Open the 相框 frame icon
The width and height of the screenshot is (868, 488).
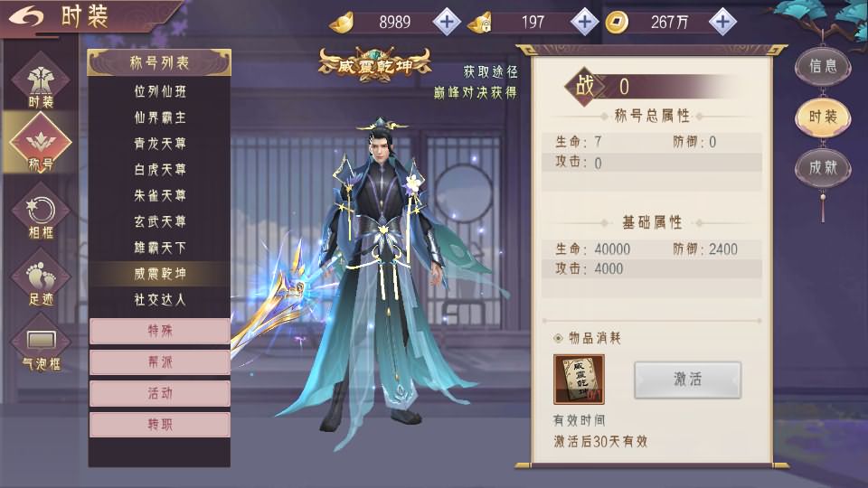41,215
